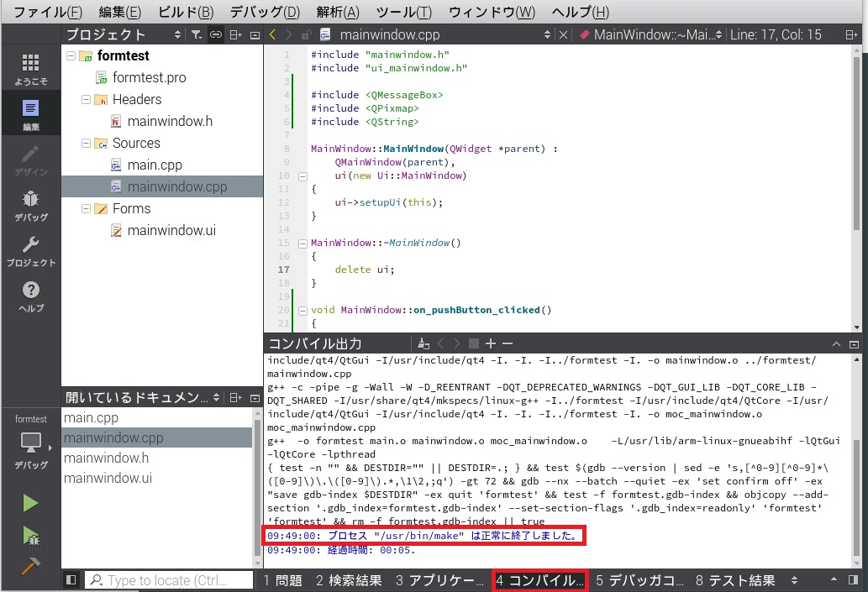Click the Line: 17, Col: 15 indicator
The height and width of the screenshot is (592, 868).
[x=776, y=34]
